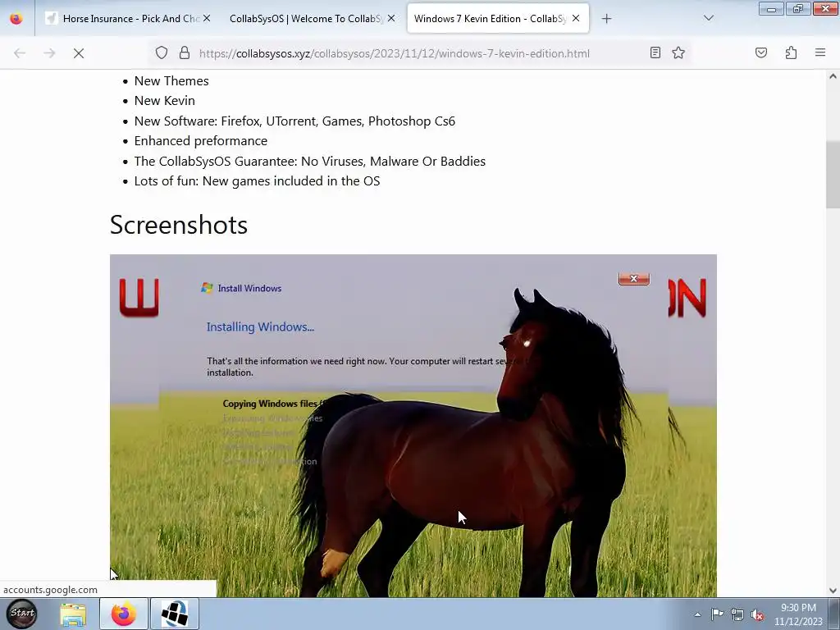Click 'Enhanced preformance' list item
This screenshot has height=630, width=840.
201,141
